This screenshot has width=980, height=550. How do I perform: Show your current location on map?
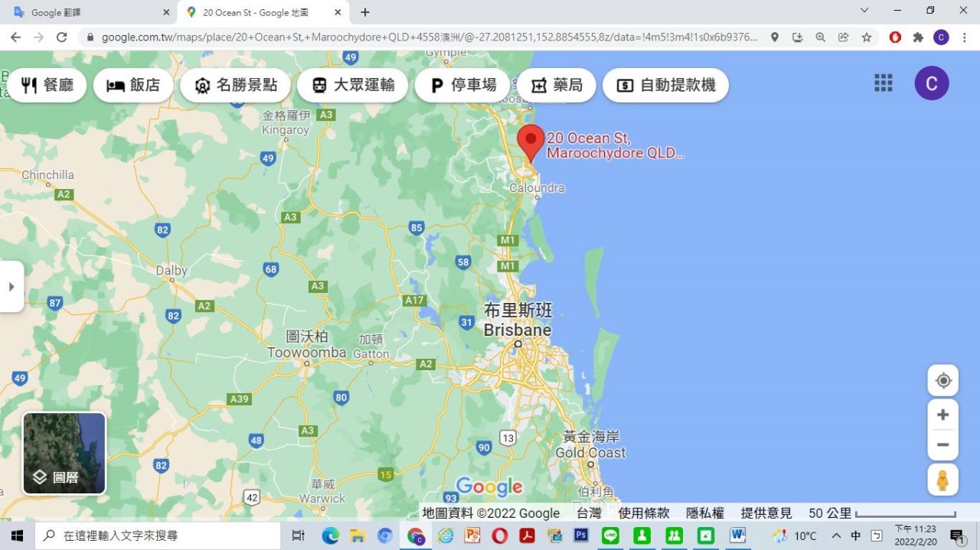click(x=943, y=381)
